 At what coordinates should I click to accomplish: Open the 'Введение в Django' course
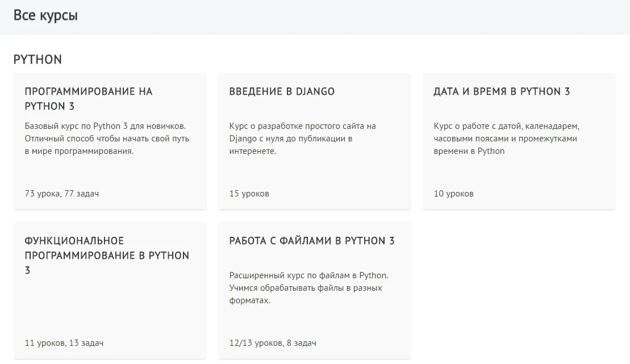tap(282, 91)
